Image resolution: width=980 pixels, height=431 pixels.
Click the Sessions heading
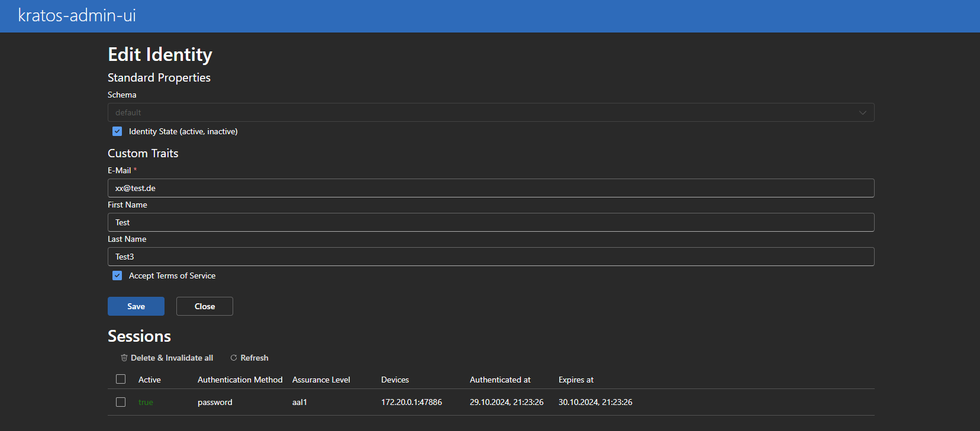click(x=139, y=336)
